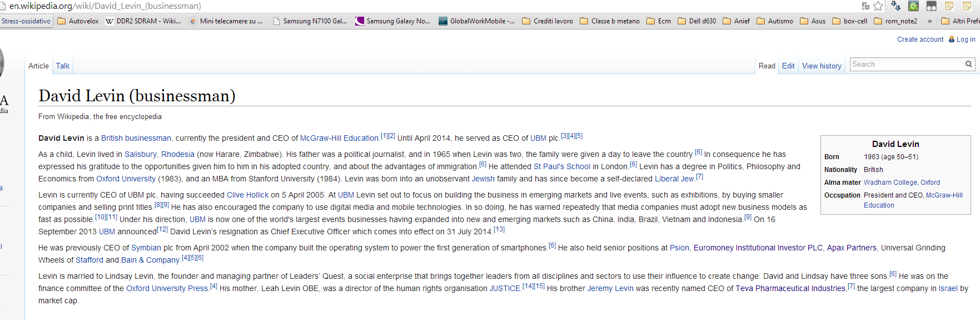Click the first sticky note extension icon
This screenshot has width=980, height=320.
point(949,6)
